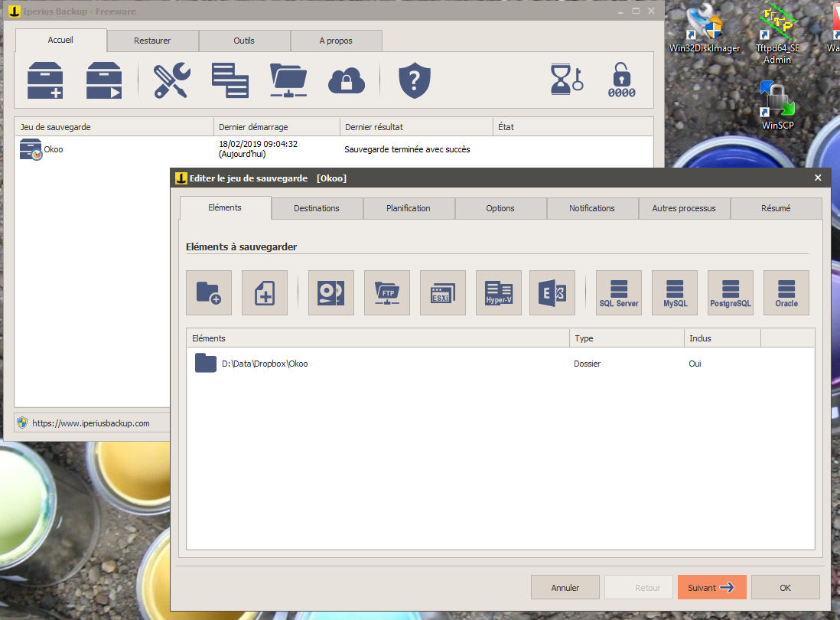Click the Oracle backup icon

pyautogui.click(x=786, y=292)
